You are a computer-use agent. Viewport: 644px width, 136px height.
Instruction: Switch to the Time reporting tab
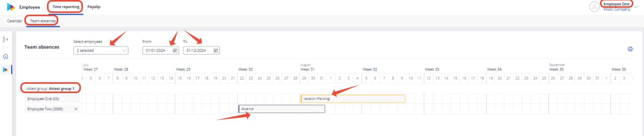(66, 7)
